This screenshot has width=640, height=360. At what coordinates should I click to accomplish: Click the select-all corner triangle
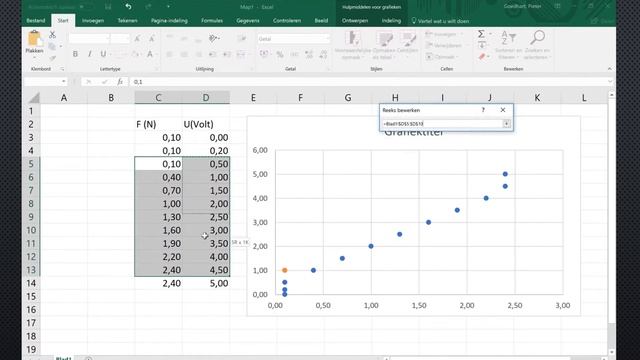click(x=34, y=98)
